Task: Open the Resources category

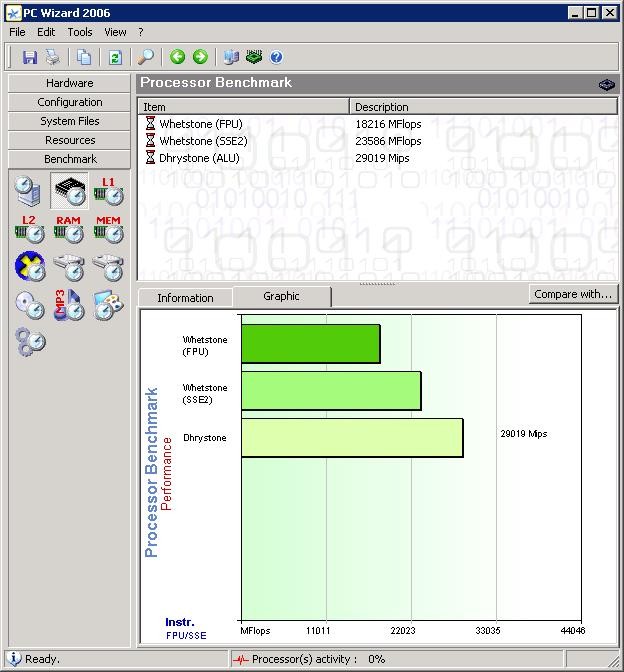Action: point(69,140)
